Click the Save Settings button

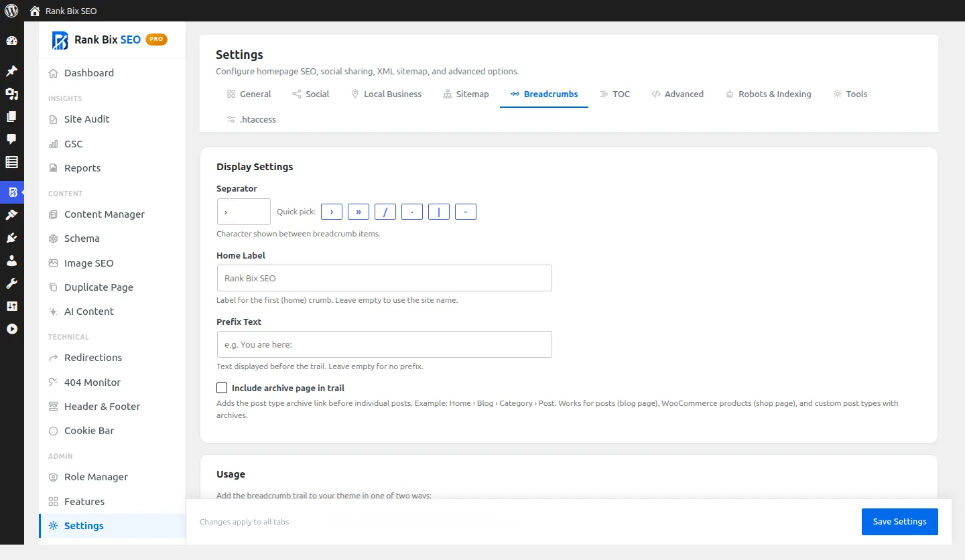click(x=900, y=522)
